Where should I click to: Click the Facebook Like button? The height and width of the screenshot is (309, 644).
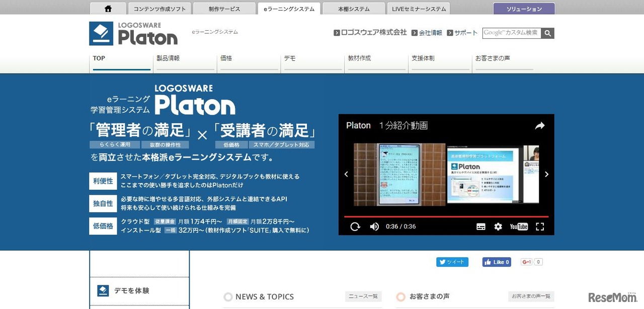(497, 262)
